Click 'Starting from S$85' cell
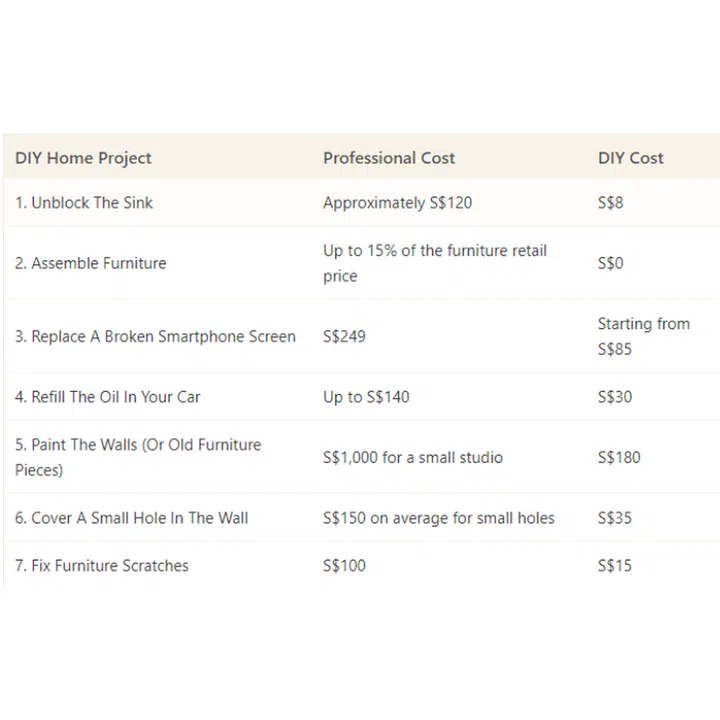Screen dimensions: 720x720 click(643, 336)
